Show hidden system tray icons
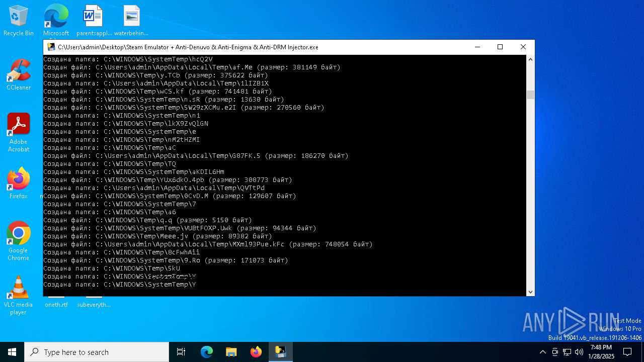This screenshot has width=644, height=362. (542, 352)
